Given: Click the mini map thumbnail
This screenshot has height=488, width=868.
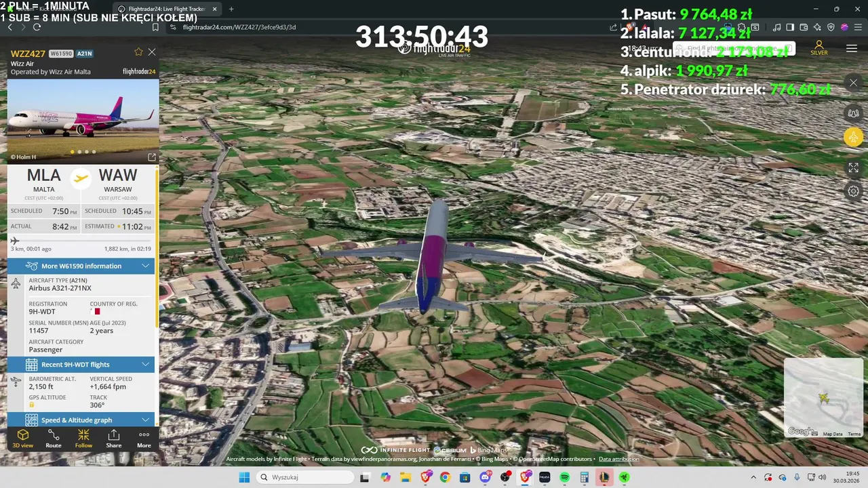Looking at the screenshot, I should [823, 398].
